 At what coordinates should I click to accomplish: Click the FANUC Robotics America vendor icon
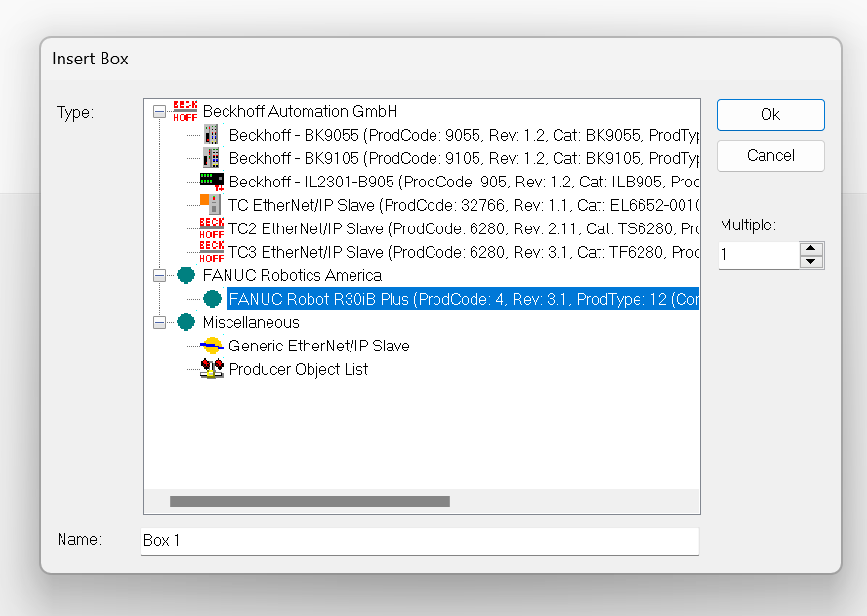click(186, 275)
